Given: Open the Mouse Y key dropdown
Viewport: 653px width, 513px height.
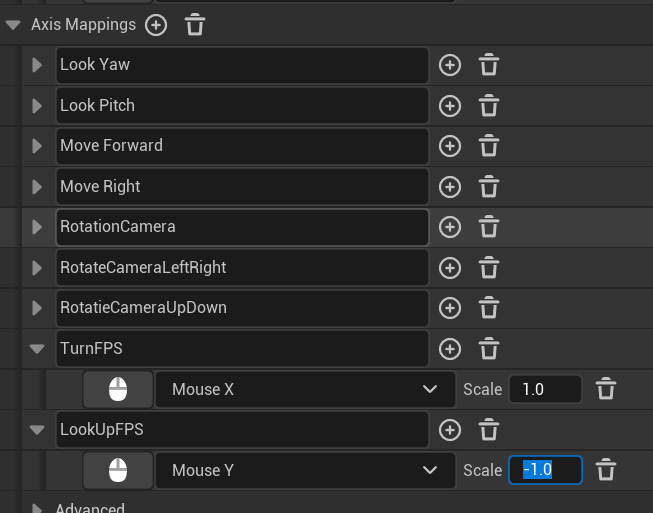Looking at the screenshot, I should [300, 470].
